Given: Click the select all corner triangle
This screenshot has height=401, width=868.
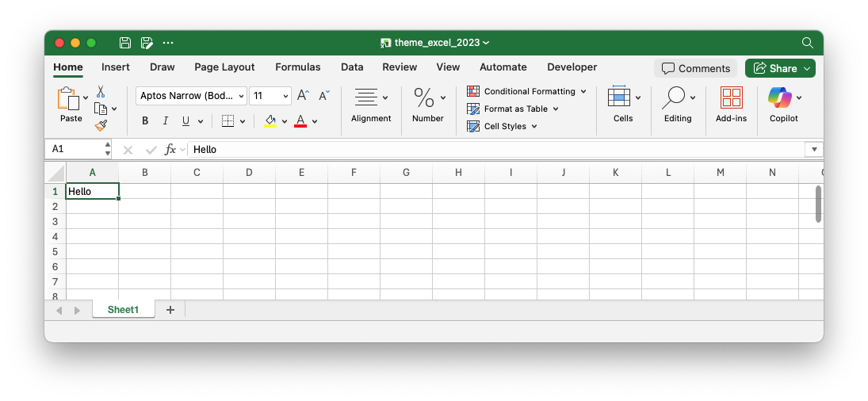Looking at the screenshot, I should (x=55, y=173).
